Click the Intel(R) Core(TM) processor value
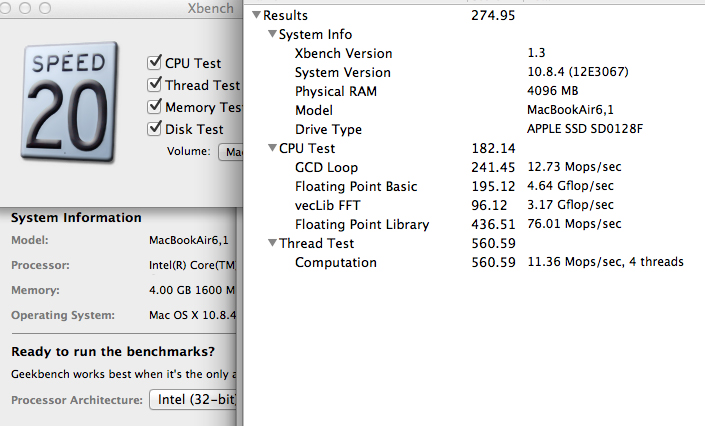Viewport: 705px width, 426px height. [x=192, y=265]
